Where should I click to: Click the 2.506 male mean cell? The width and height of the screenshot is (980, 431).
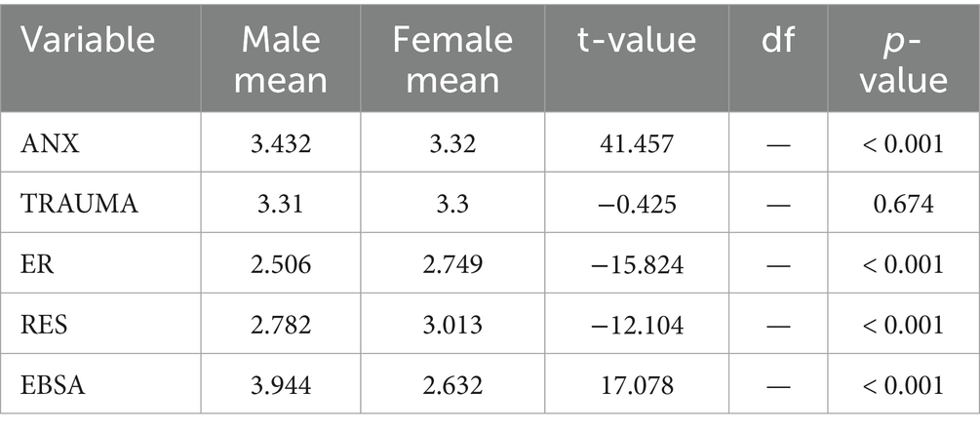(281, 264)
